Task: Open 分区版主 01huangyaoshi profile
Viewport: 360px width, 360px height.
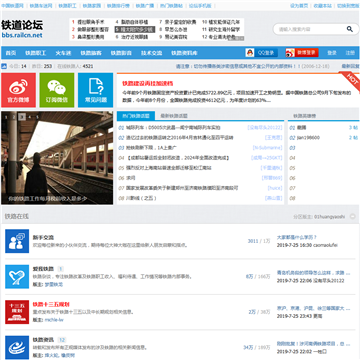Action: pyautogui.click(x=330, y=217)
